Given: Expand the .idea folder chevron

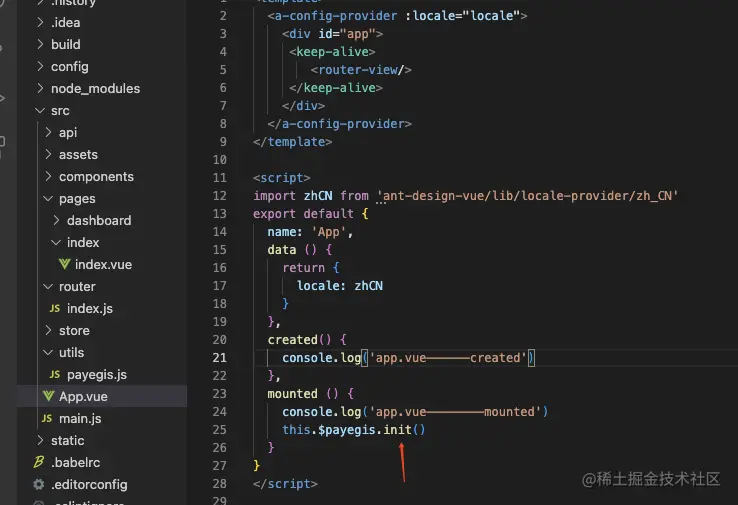Looking at the screenshot, I should [x=40, y=22].
